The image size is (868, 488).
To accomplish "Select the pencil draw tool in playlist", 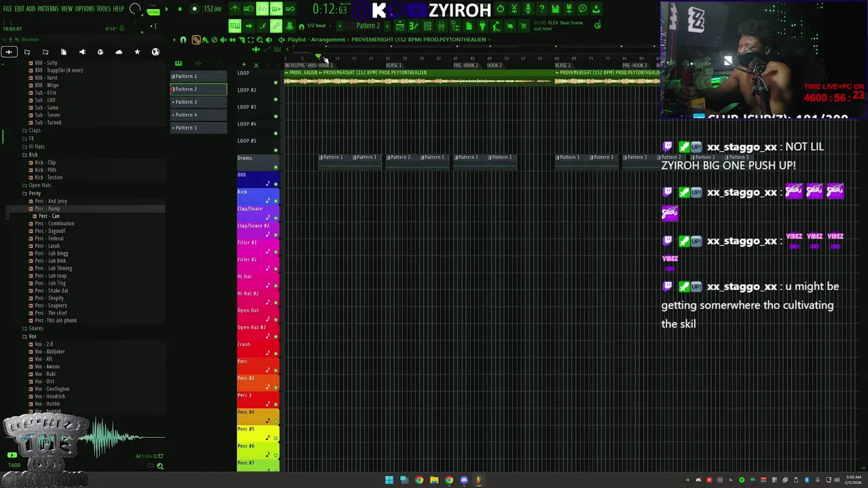I will [196, 39].
